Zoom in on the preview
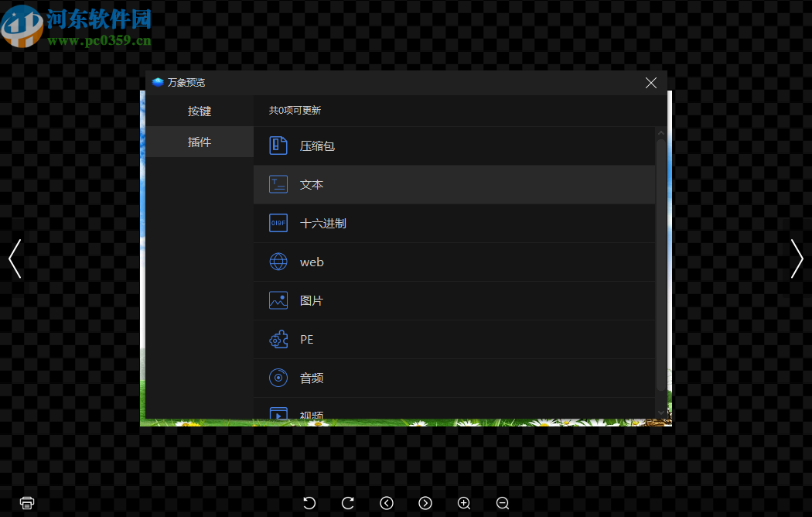The image size is (812, 517). 464,503
